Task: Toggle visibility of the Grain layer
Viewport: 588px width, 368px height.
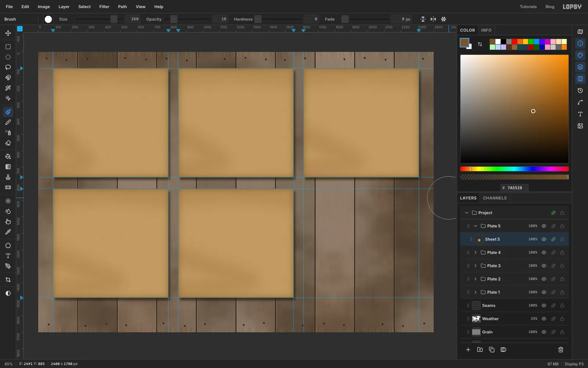Action: [544, 332]
